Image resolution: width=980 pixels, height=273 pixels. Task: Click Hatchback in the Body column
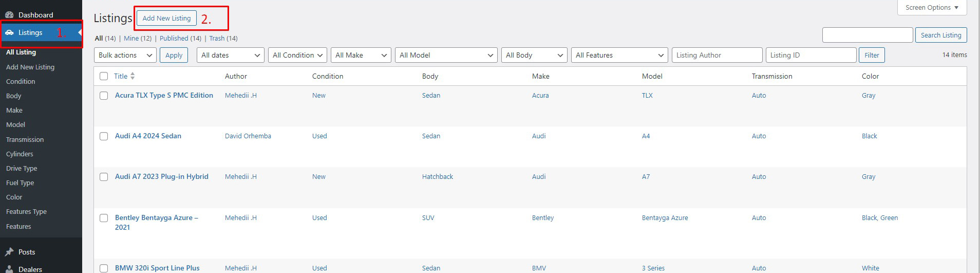(x=438, y=176)
